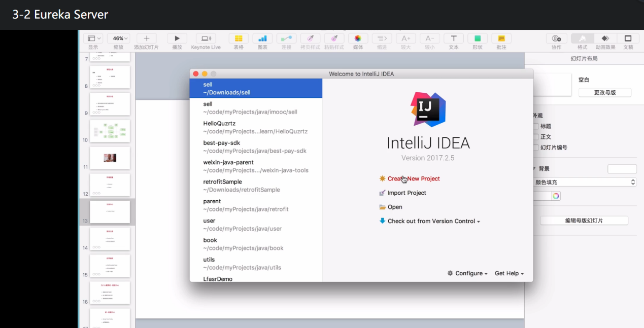Open recent project best-pay-sdk

pyautogui.click(x=256, y=147)
